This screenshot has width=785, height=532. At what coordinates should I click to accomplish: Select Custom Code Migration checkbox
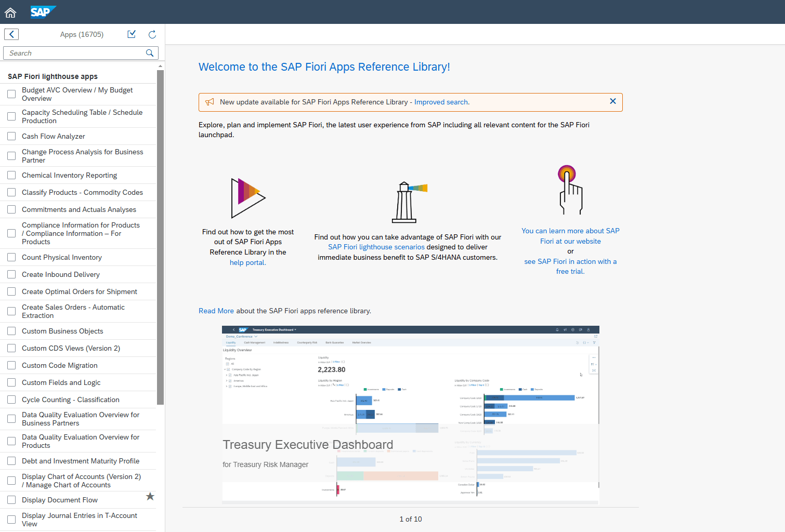pos(11,365)
